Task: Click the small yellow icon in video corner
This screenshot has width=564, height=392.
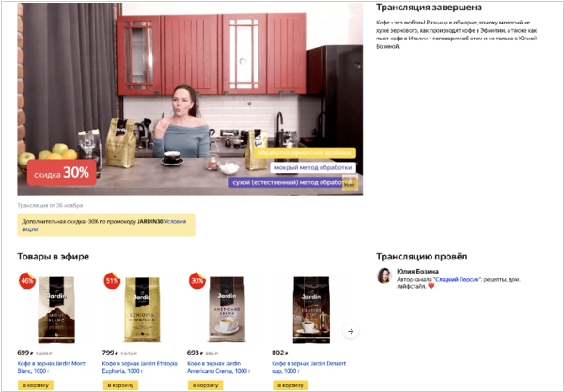Action: [x=350, y=183]
